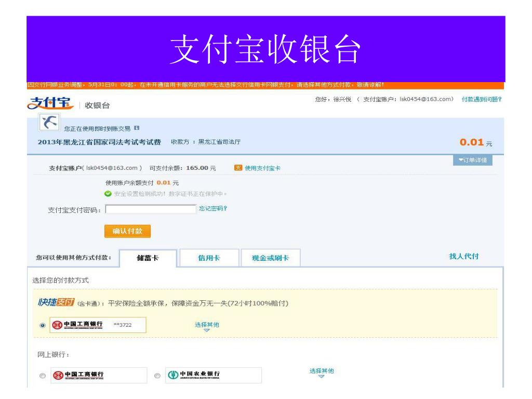Click the 2013年黑龙江省国家司法考试考试费 order title
Screen dimensions: 532x399
tap(99, 142)
